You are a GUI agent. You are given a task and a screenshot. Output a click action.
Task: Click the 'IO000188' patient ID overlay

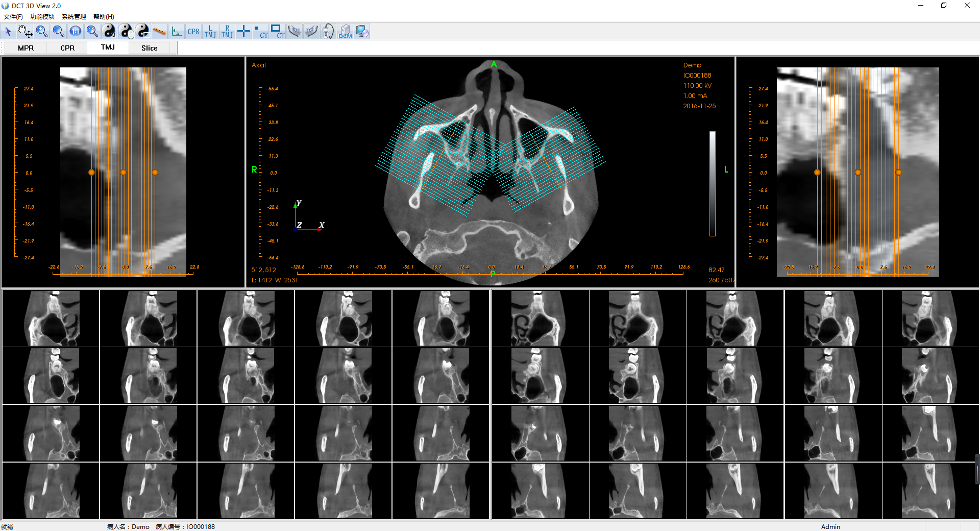pyautogui.click(x=697, y=76)
